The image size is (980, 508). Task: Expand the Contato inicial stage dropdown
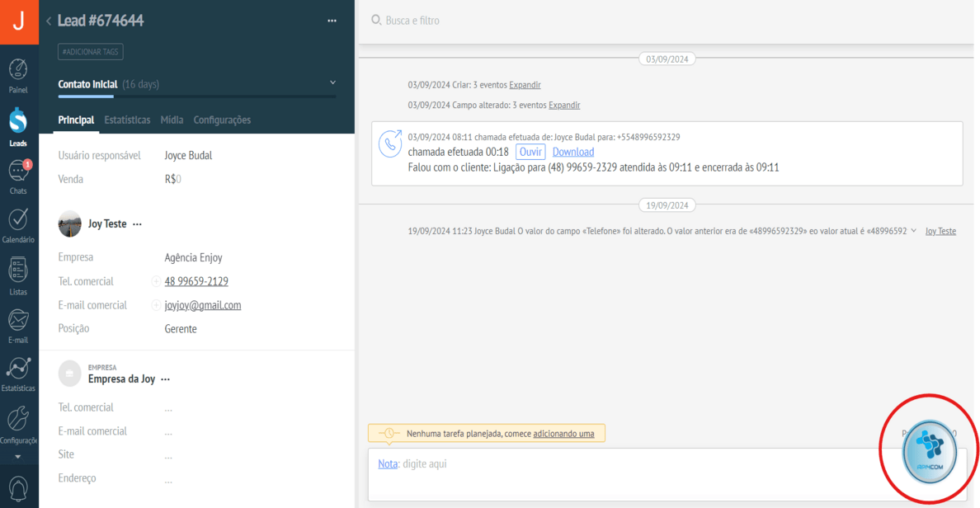[332, 83]
